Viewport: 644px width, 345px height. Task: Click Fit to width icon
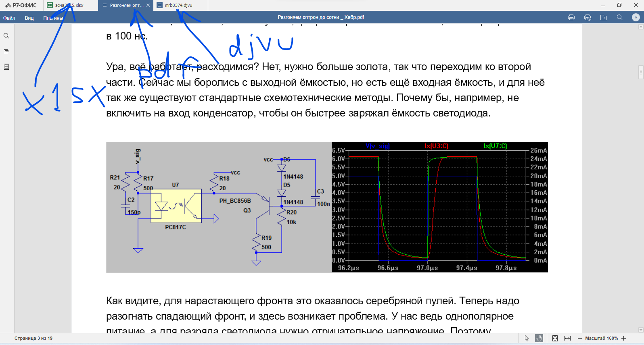click(567, 338)
